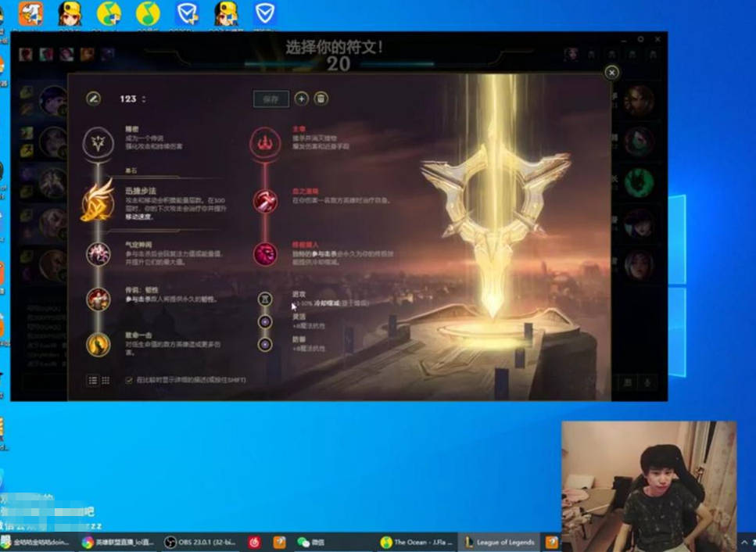Add a new rune page with the plus icon
The width and height of the screenshot is (756, 552).
(301, 99)
